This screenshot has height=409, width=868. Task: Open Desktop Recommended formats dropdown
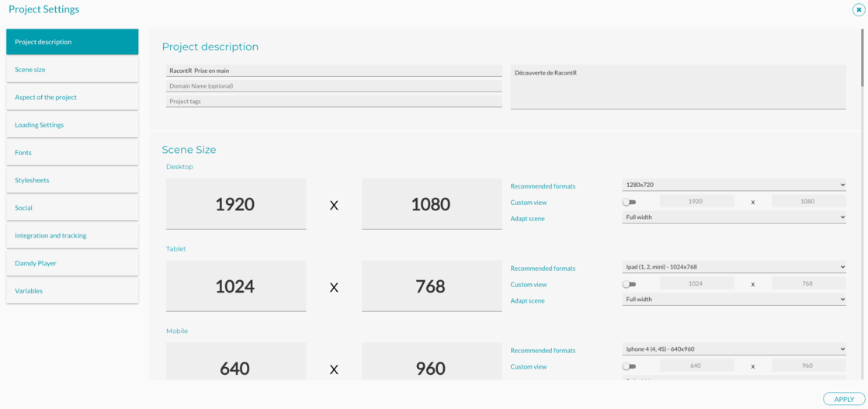tap(733, 185)
